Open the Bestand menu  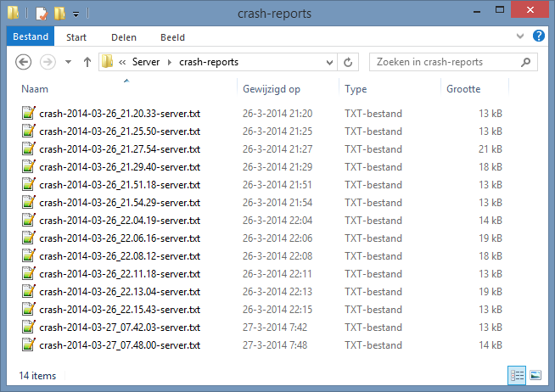coord(31,37)
